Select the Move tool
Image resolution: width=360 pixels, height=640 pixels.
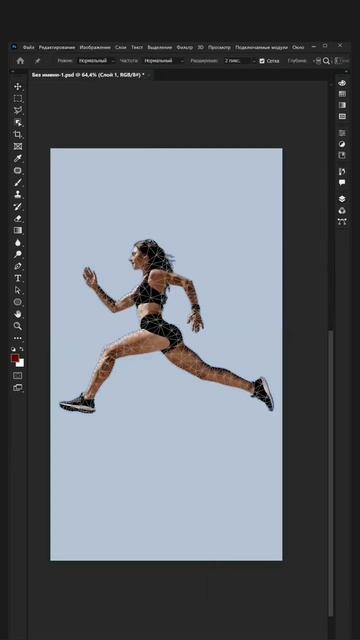point(18,87)
